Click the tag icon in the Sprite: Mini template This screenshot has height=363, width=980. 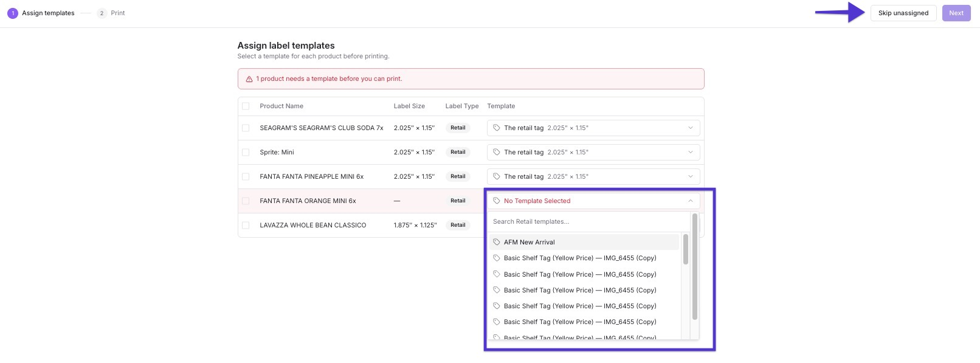[497, 152]
